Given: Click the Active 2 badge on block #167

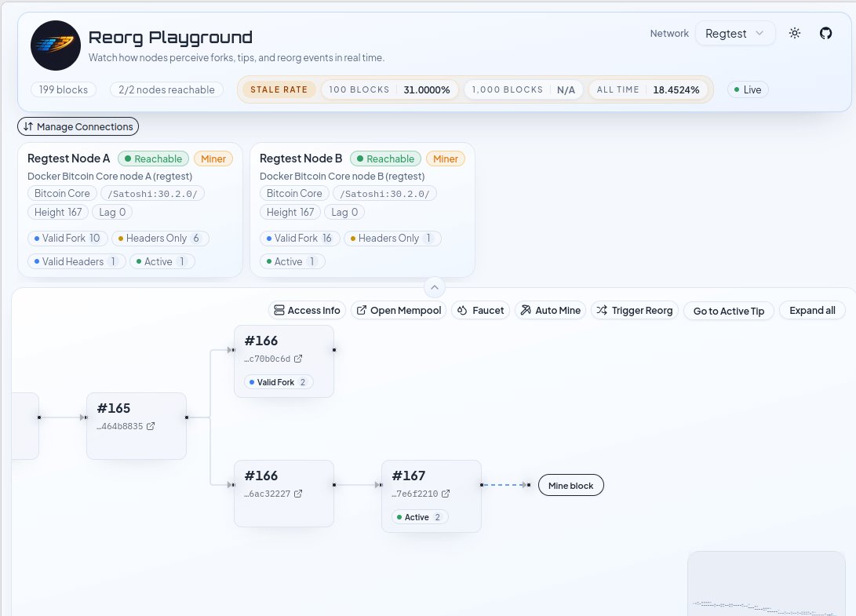Looking at the screenshot, I should pos(420,517).
